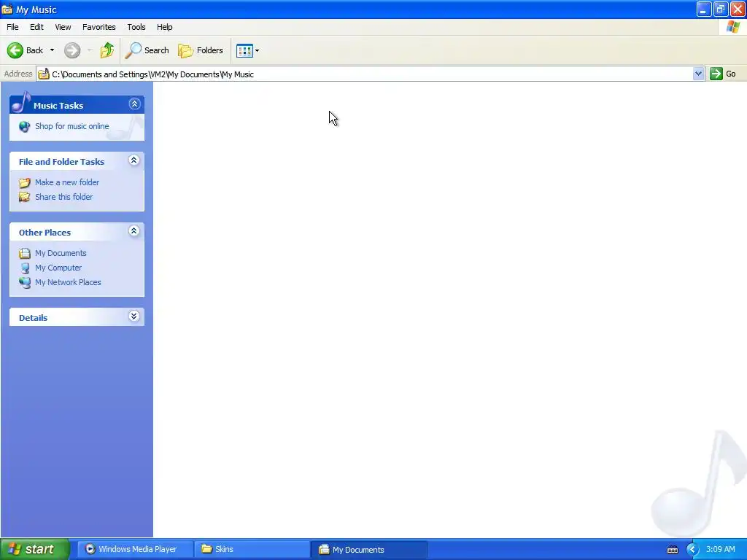Go up one folder level
747x560 pixels.
107,50
